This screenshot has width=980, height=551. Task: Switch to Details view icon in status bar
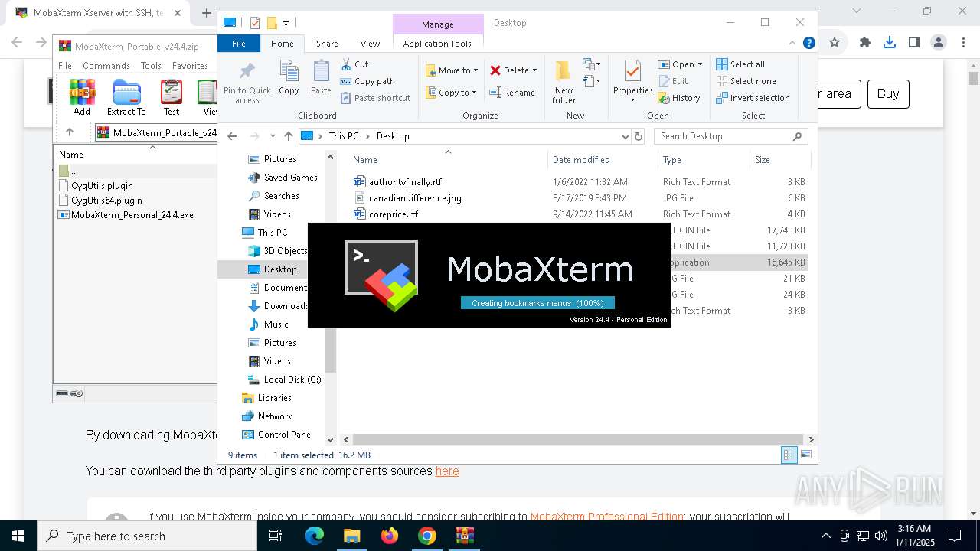pyautogui.click(x=789, y=455)
